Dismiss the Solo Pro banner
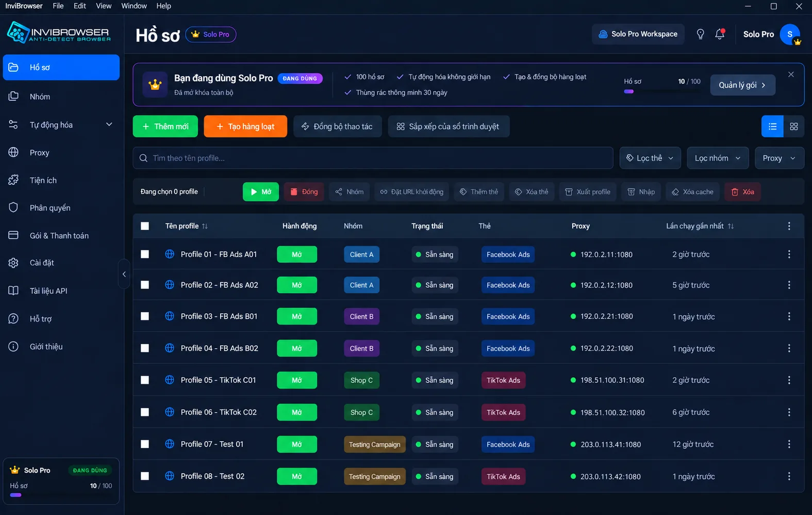The height and width of the screenshot is (515, 812). [791, 74]
